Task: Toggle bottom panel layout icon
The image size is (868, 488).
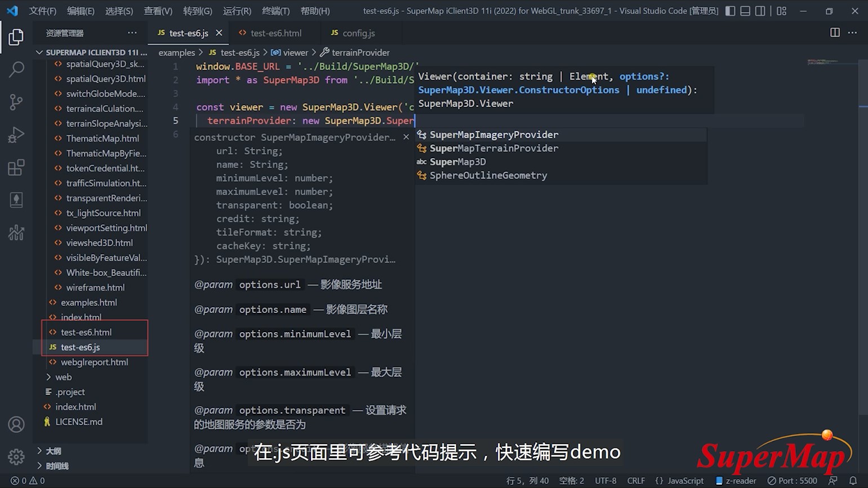Action: pyautogui.click(x=745, y=11)
